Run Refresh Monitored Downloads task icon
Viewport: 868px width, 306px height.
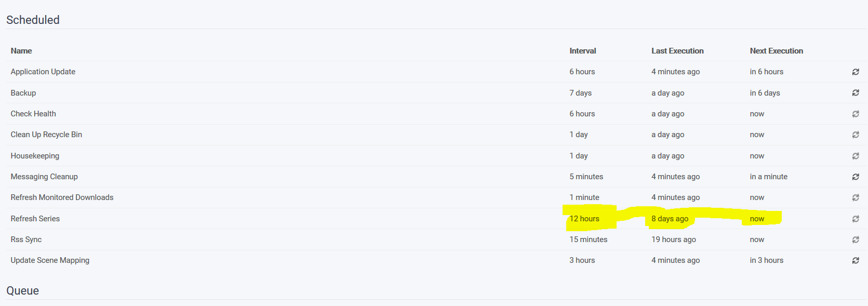coord(855,198)
